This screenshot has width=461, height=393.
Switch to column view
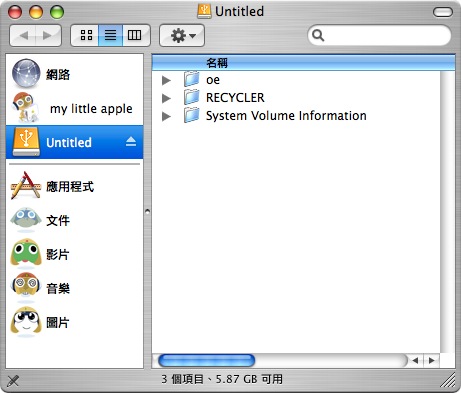[135, 35]
